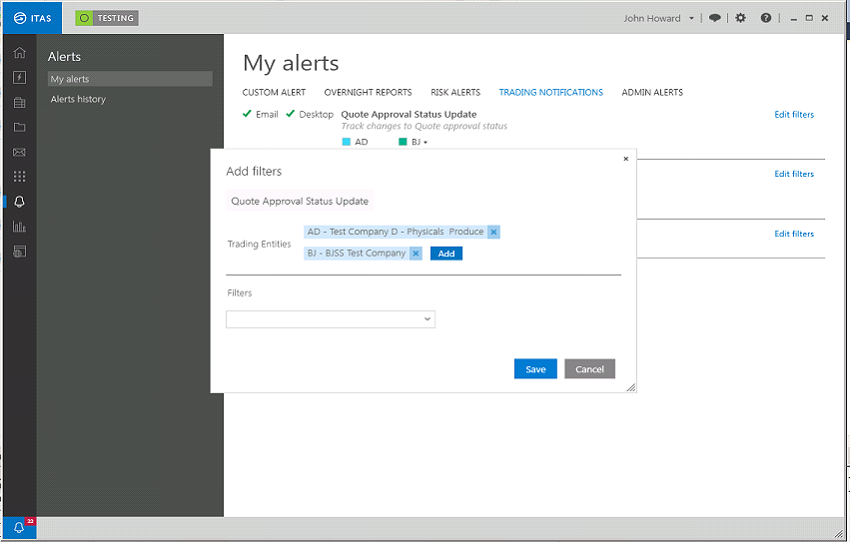Image resolution: width=851 pixels, height=543 pixels.
Task: Open the help question mark icon
Action: click(x=766, y=18)
